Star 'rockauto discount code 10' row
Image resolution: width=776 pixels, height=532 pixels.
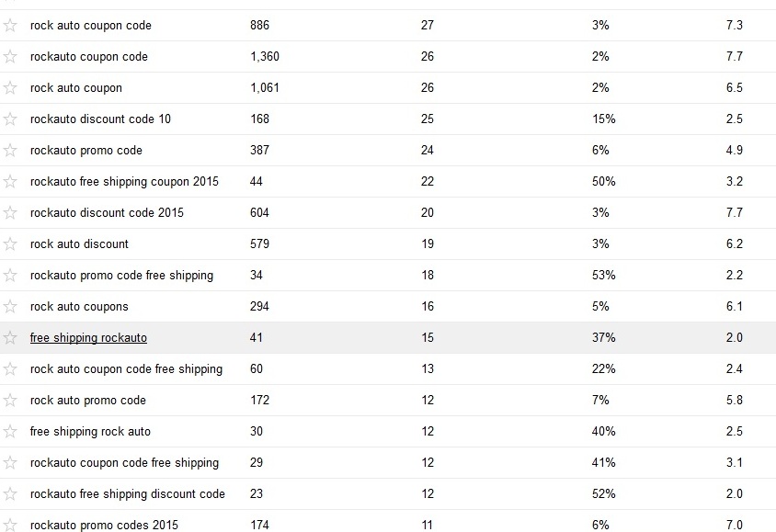pyautogui.click(x=10, y=119)
